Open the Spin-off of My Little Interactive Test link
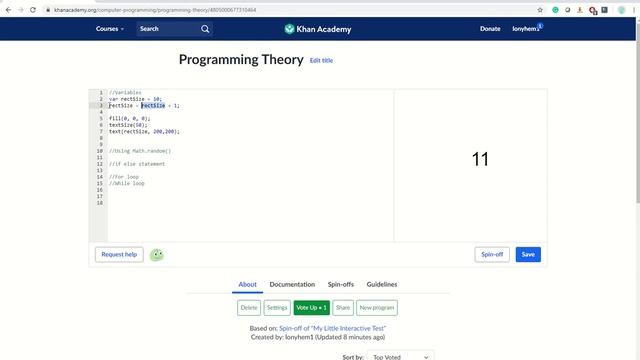The image size is (640, 360). [332, 328]
